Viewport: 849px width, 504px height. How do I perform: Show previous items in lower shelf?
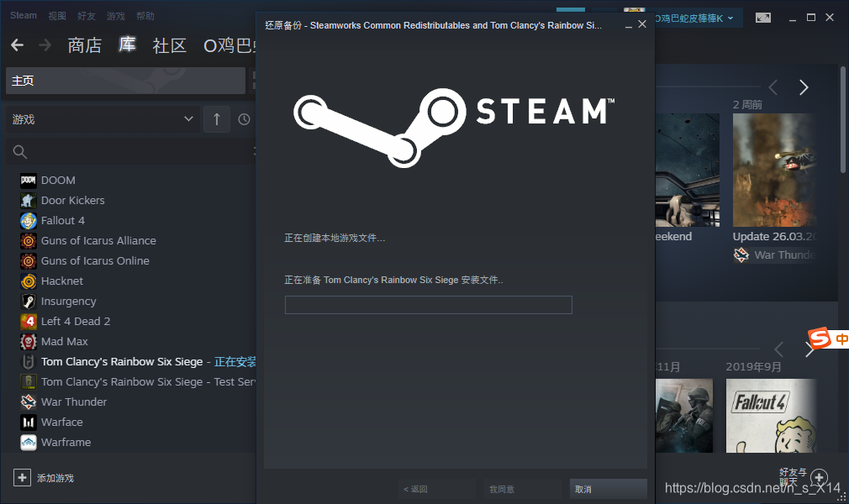(778, 349)
